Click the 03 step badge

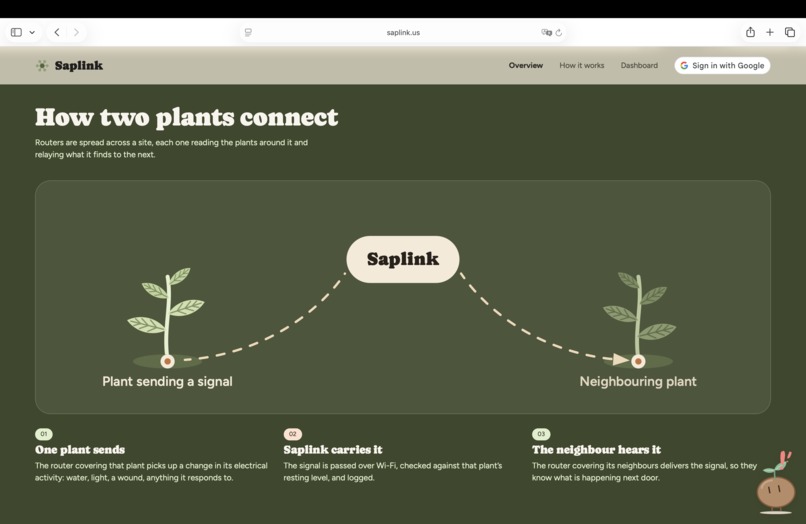tap(541, 434)
